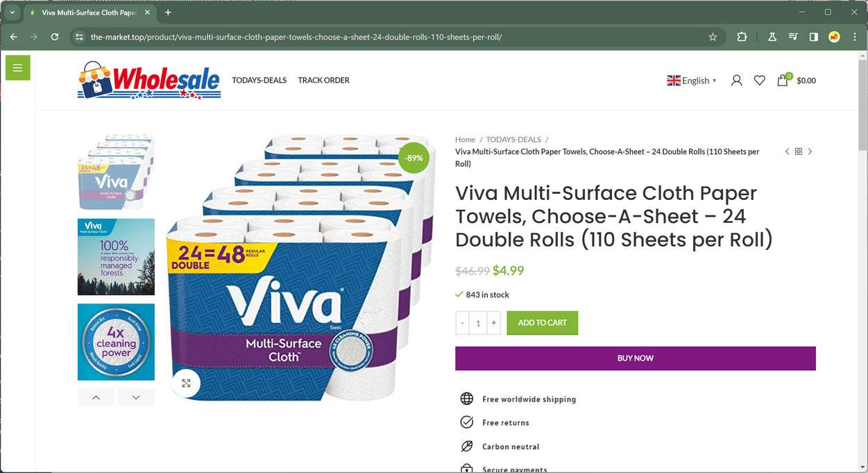Open the green hamburger side menu
This screenshot has height=473, width=868.
pyautogui.click(x=17, y=67)
